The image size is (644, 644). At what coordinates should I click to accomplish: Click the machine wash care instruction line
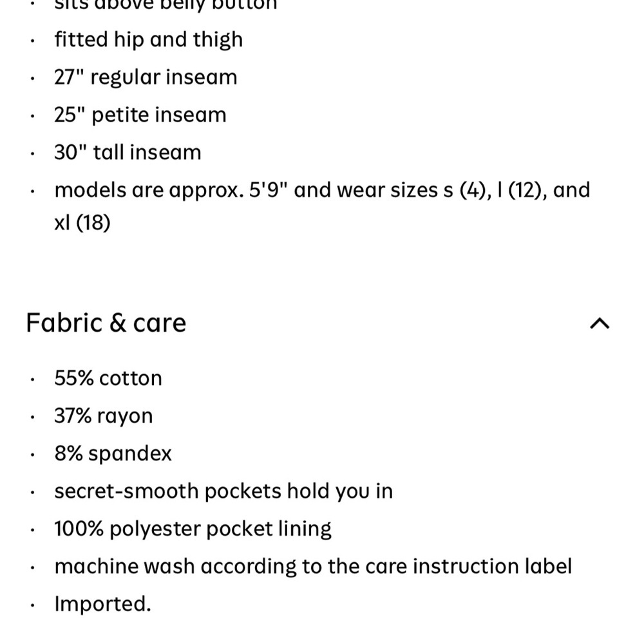pos(313,566)
